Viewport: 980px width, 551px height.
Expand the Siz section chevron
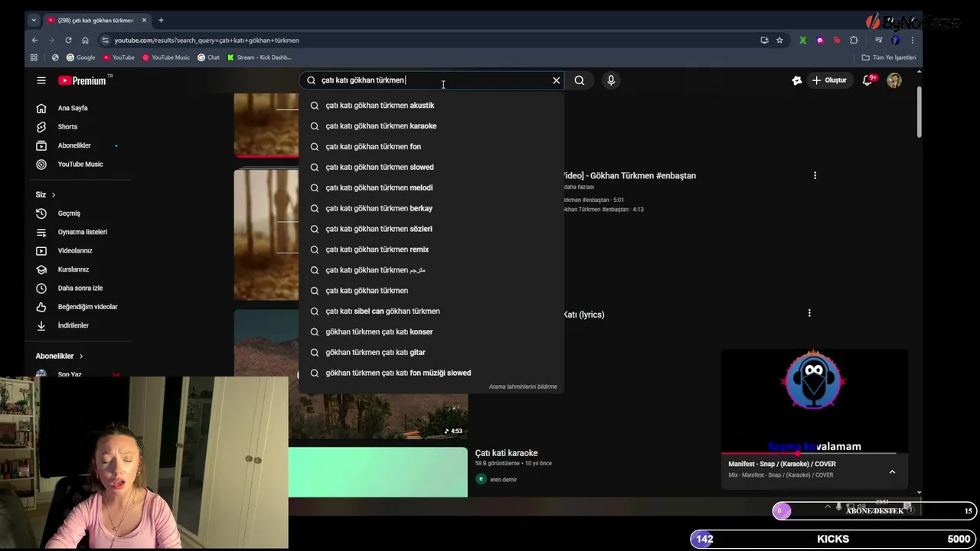(53, 195)
